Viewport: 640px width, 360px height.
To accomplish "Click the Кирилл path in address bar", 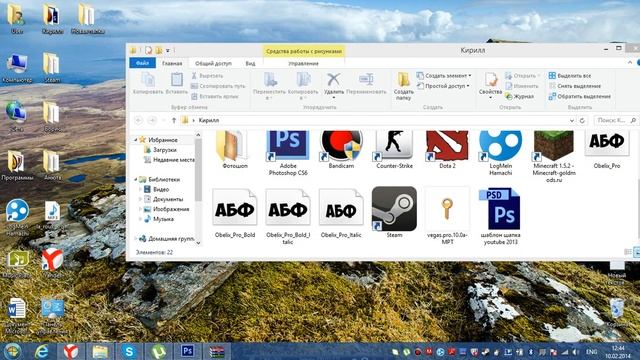I will [x=209, y=120].
